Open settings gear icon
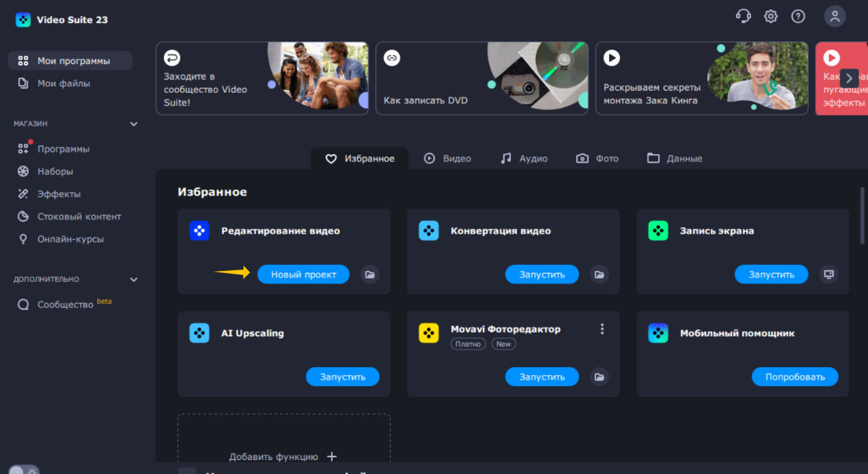The image size is (868, 474). [x=771, y=16]
